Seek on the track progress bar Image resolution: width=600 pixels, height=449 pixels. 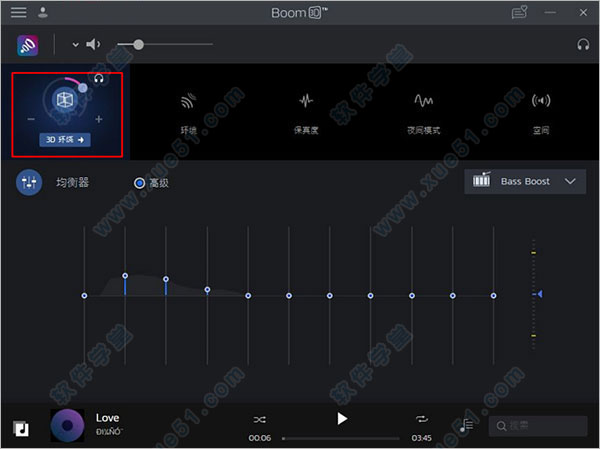341,438
